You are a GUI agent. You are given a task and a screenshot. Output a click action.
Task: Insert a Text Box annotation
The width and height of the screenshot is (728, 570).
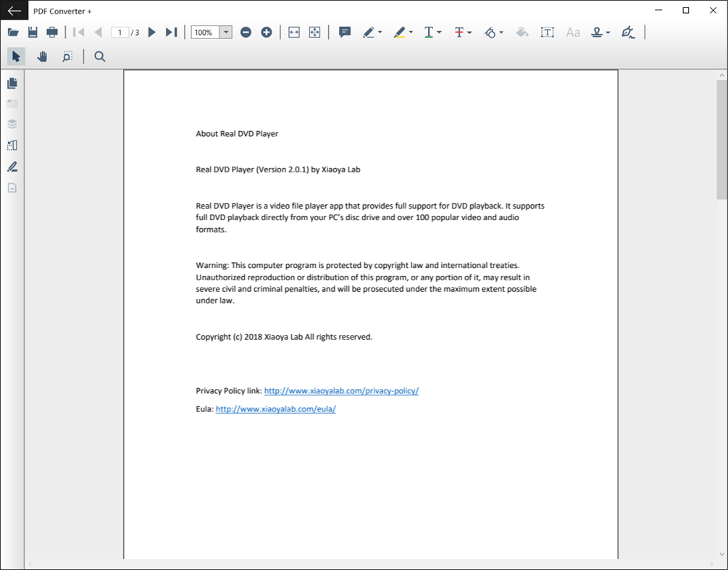[547, 32]
